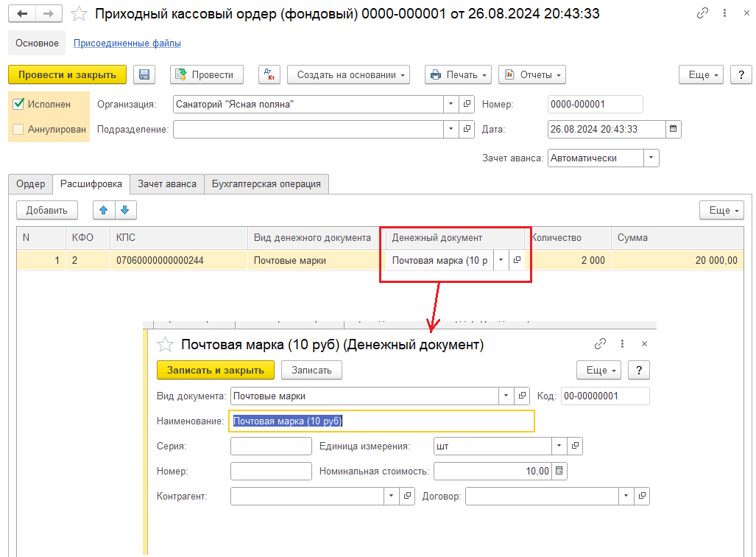
Task: Open Создать на основании dropdown menu
Action: point(349,75)
